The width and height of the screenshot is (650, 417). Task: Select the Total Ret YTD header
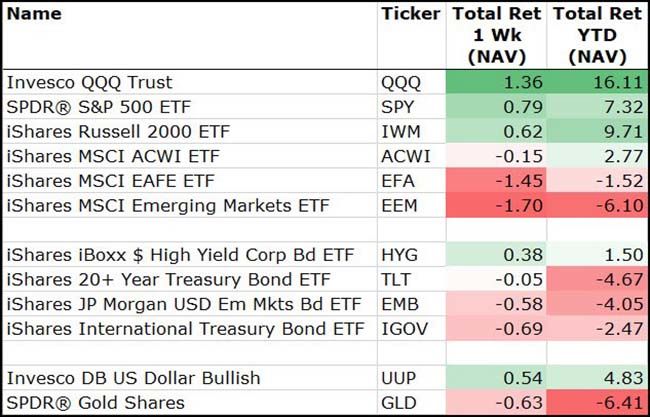tap(597, 35)
